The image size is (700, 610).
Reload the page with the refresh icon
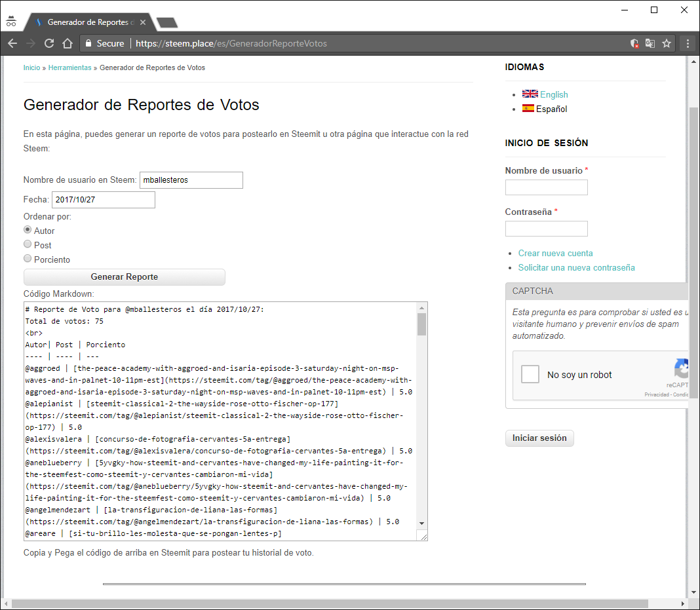coord(49,43)
